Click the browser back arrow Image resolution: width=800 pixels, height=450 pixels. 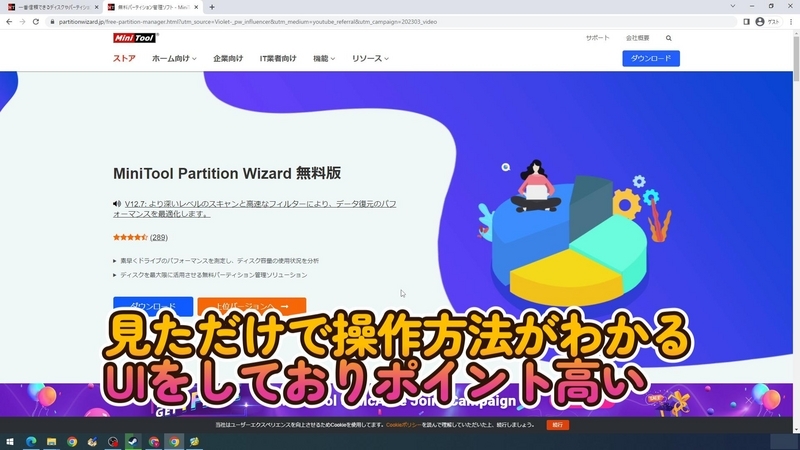point(9,22)
